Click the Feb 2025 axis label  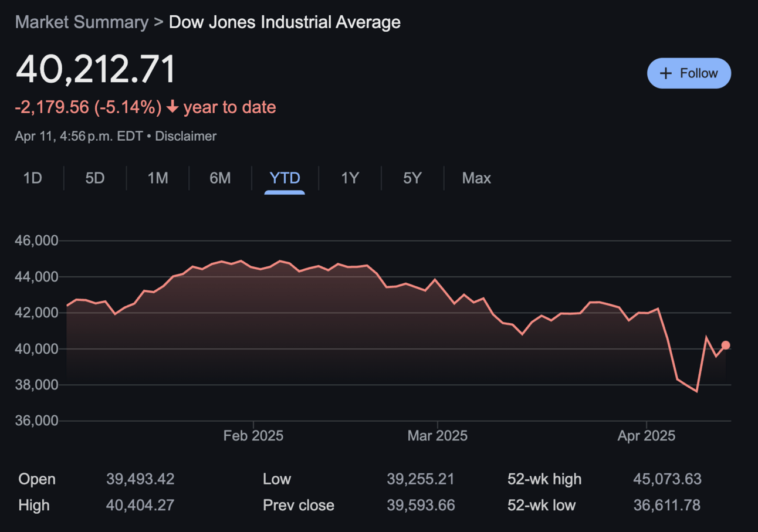click(x=253, y=436)
